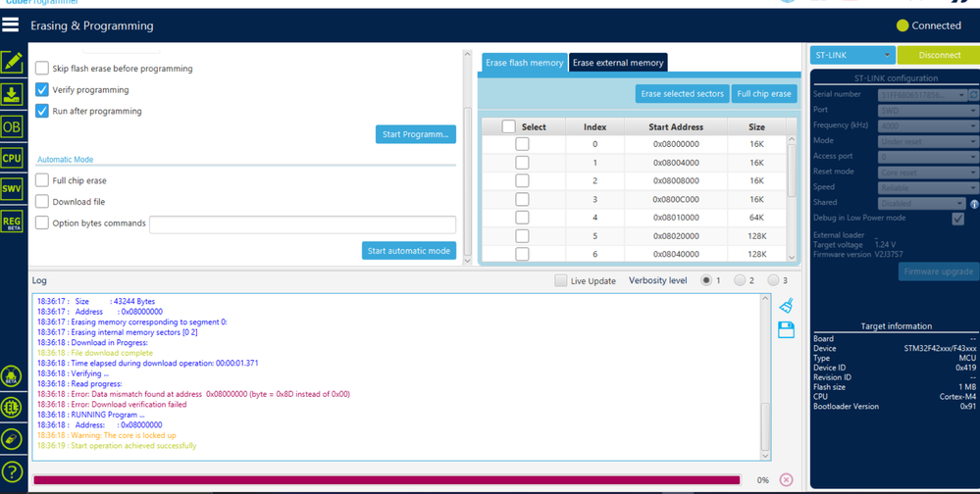This screenshot has width=980, height=494.
Task: Open the ST-LINK interface dropdown
Action: click(x=852, y=55)
